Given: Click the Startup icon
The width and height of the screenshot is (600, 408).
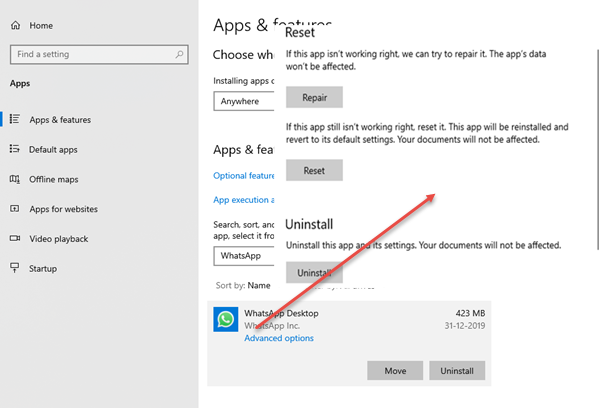Looking at the screenshot, I should (15, 268).
